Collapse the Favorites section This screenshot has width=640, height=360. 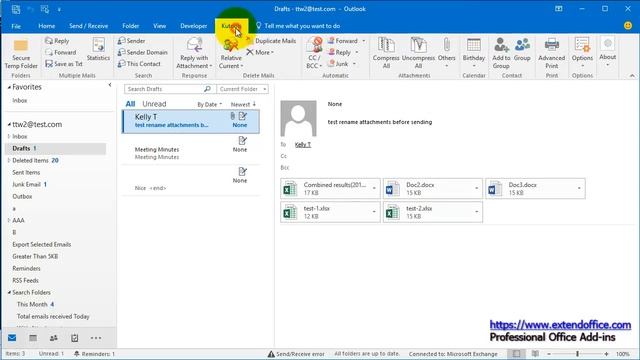[9, 87]
